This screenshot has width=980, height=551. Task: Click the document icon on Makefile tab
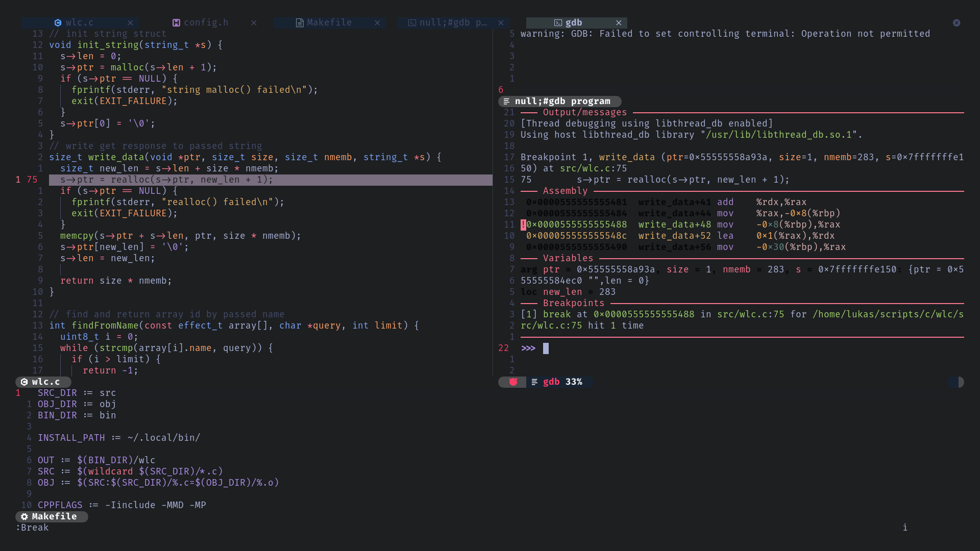tap(300, 23)
